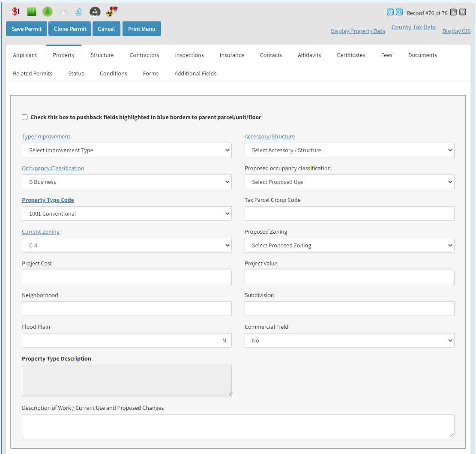Open the Inspections tab
The image size is (476, 454).
189,55
